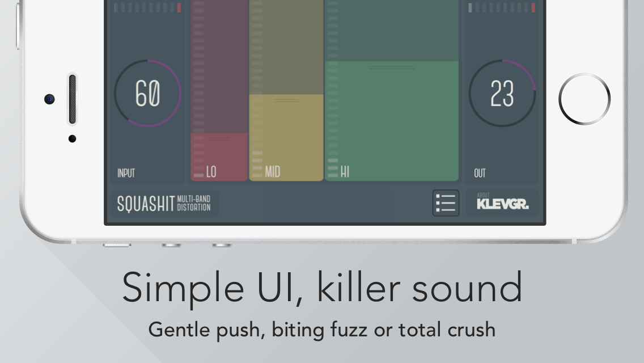Click the OUT label text
644x363 pixels.
pos(480,174)
